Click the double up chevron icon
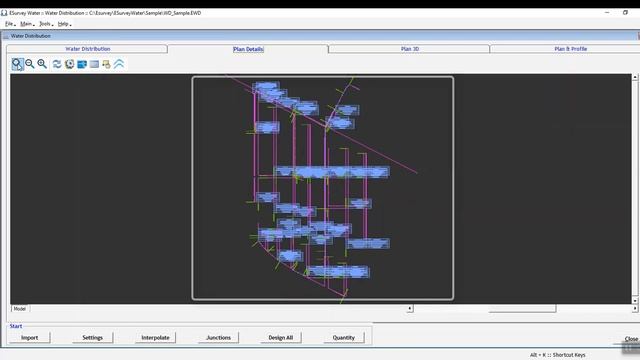This screenshot has height=360, width=640. coord(119,64)
